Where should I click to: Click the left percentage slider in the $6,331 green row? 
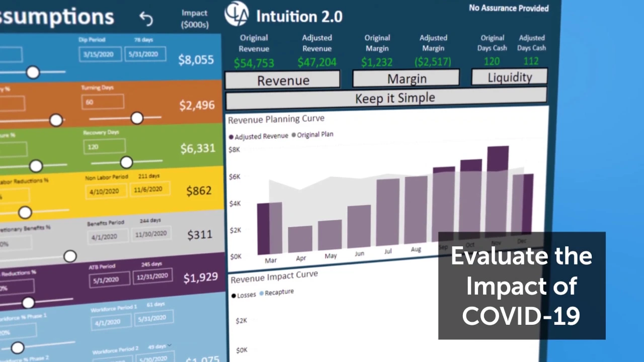point(36,165)
